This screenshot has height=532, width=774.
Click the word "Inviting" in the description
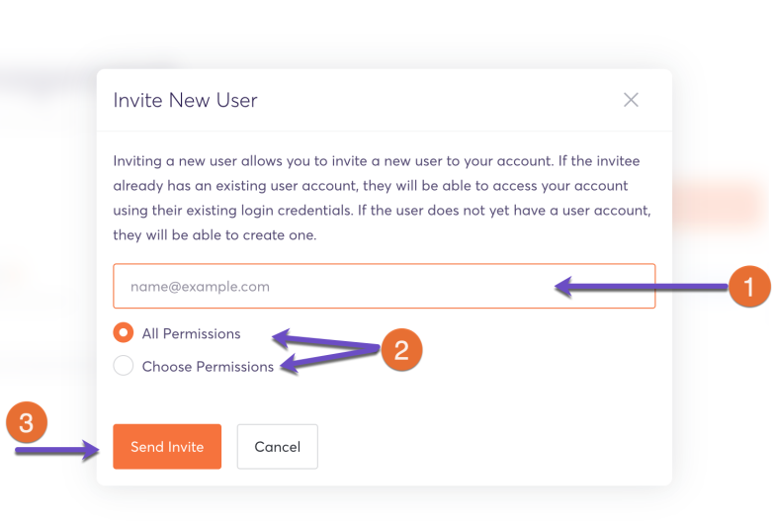137,160
